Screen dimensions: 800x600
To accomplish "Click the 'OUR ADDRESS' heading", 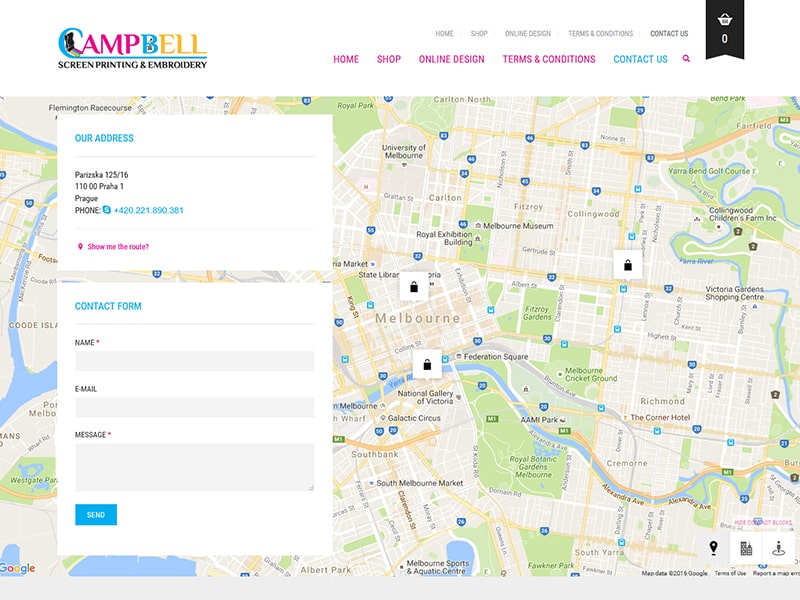I will pyautogui.click(x=104, y=138).
